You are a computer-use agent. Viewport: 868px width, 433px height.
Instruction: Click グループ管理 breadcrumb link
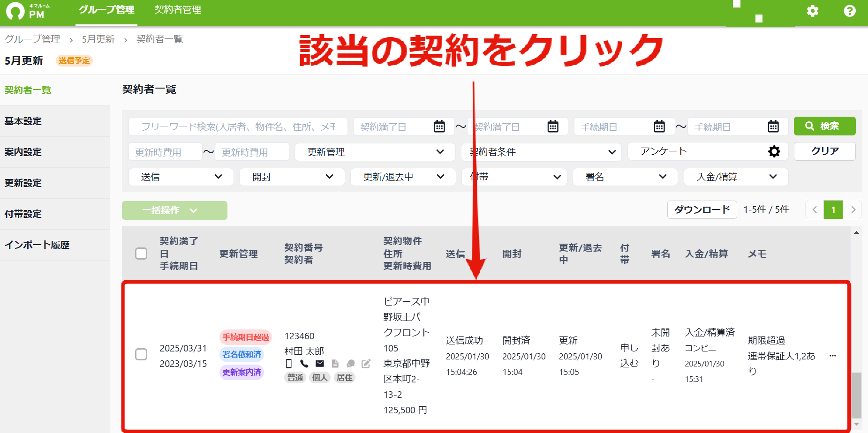pyautogui.click(x=32, y=39)
